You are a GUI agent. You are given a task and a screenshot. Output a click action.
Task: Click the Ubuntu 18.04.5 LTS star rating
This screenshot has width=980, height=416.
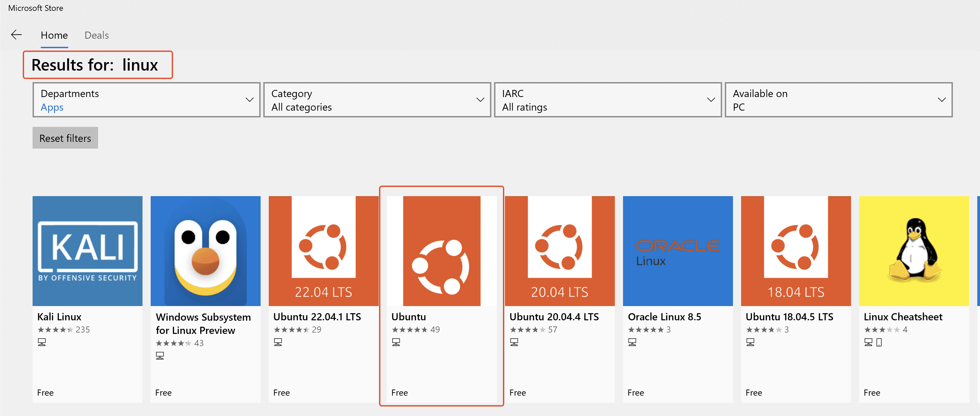coord(767,330)
